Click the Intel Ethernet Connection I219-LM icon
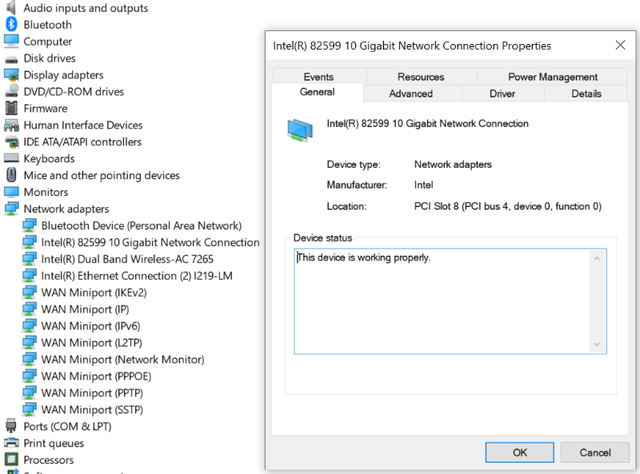This screenshot has height=474, width=640. point(29,275)
